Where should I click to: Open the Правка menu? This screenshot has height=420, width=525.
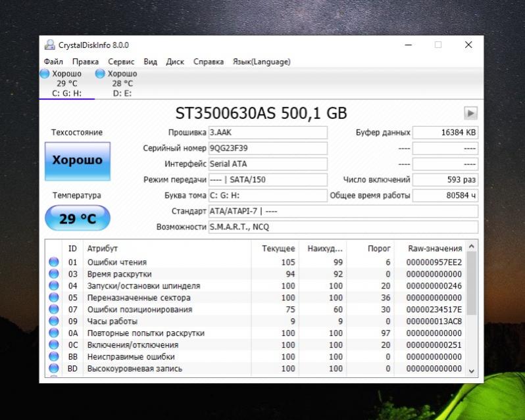pyautogui.click(x=86, y=62)
